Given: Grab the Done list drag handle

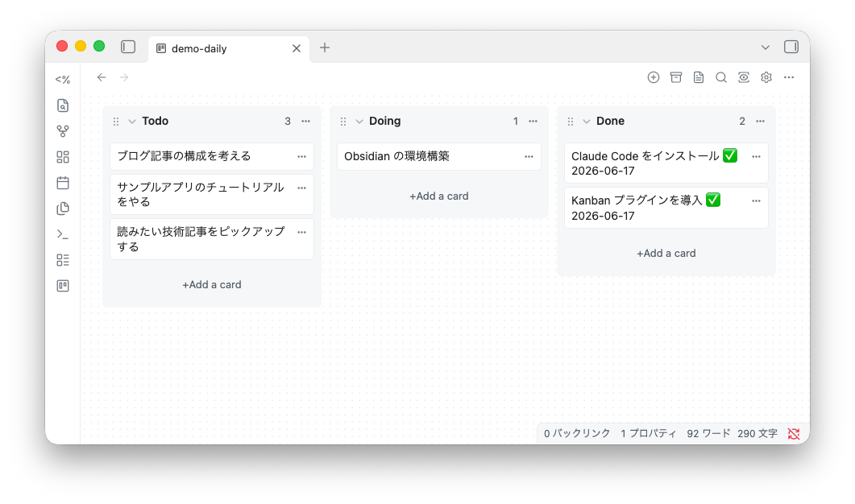Looking at the screenshot, I should pyautogui.click(x=571, y=121).
